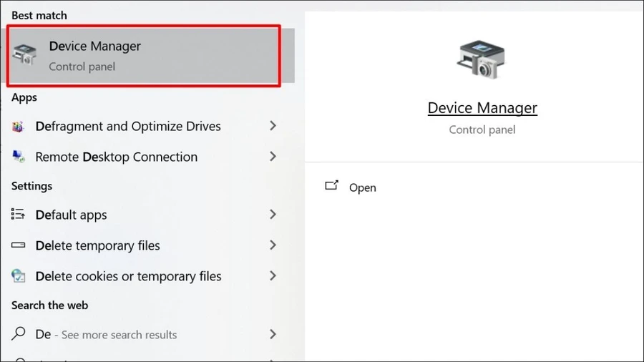Click the large Device Manager icon in preview pane
644x362 pixels.
[x=481, y=59]
